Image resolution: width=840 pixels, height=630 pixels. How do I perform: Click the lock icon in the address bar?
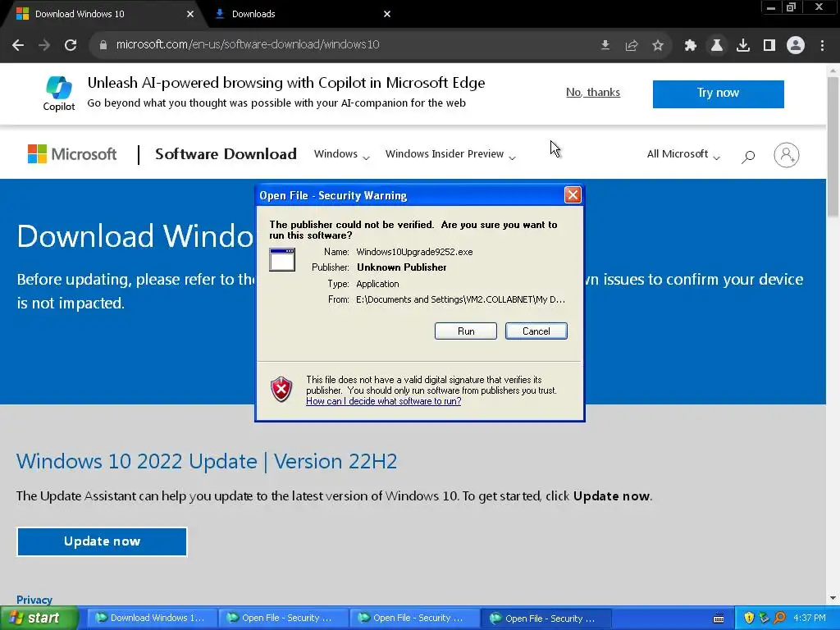[x=103, y=44]
